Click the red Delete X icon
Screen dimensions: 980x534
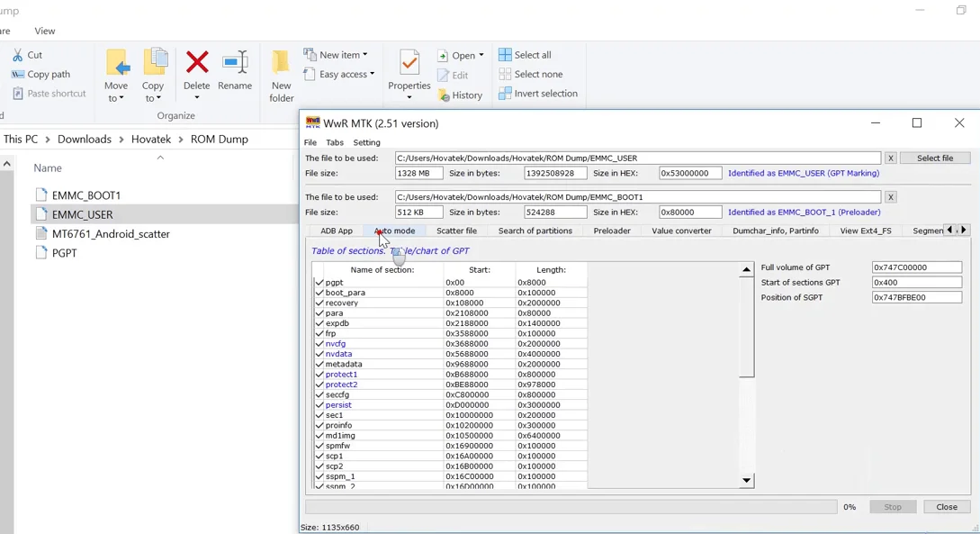click(x=197, y=62)
